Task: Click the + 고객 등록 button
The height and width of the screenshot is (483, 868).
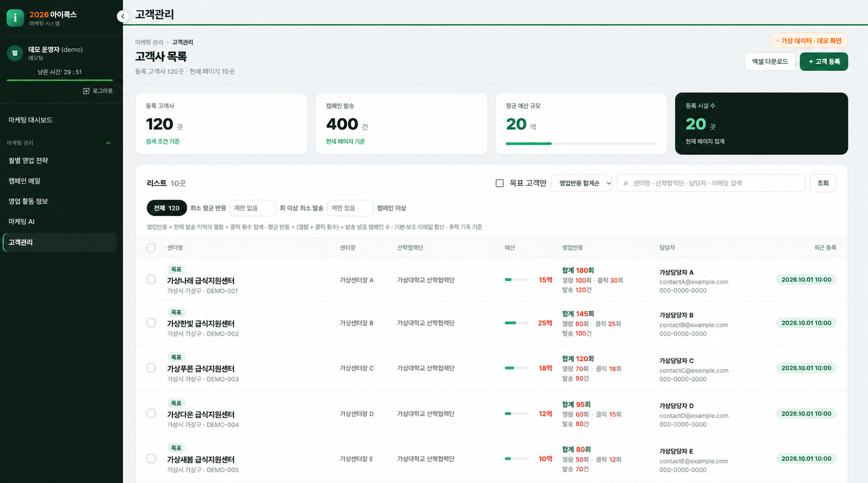Action: tap(824, 61)
